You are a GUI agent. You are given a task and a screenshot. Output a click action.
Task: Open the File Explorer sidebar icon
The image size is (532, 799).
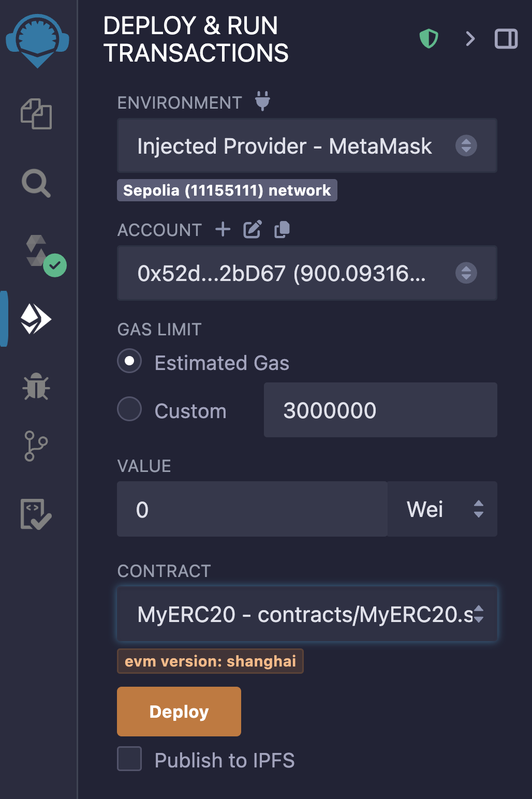tap(36, 114)
